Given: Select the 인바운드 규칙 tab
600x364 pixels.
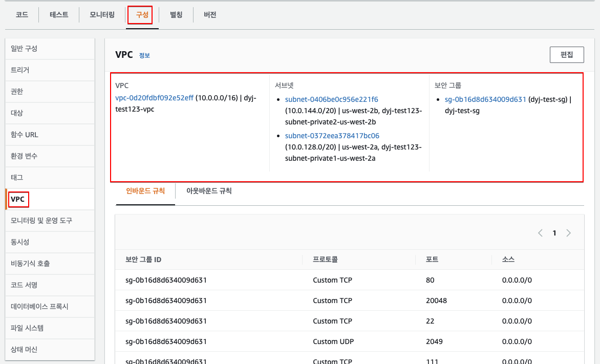Looking at the screenshot, I should (x=145, y=191).
